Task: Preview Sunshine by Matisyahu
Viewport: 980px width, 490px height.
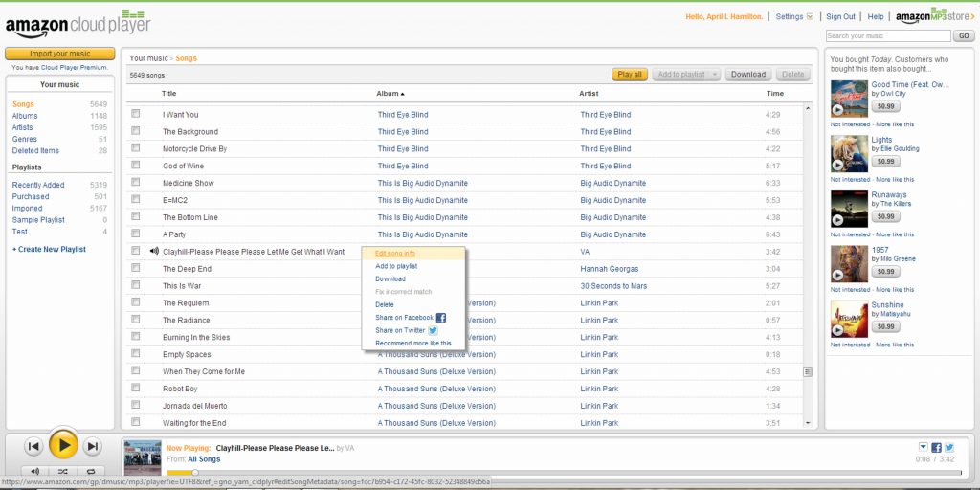Action: [x=838, y=330]
